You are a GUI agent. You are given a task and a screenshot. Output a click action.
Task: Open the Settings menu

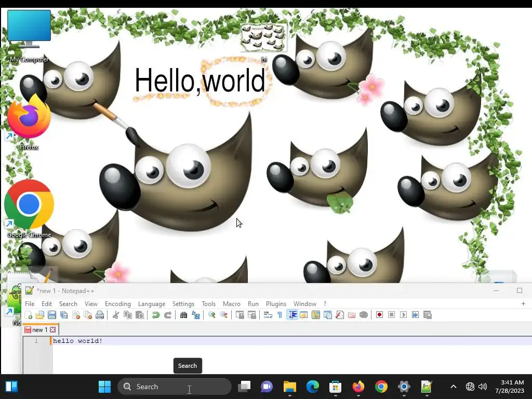(x=183, y=303)
